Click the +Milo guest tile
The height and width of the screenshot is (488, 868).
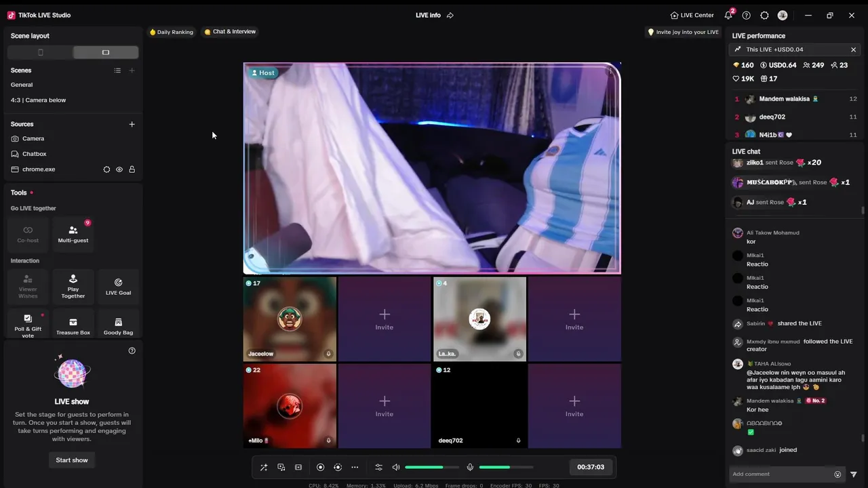pos(290,405)
